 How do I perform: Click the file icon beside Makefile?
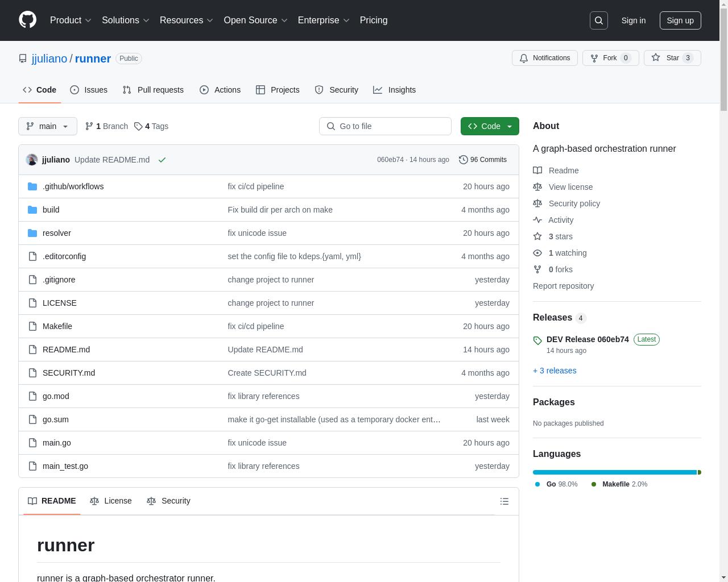(32, 326)
